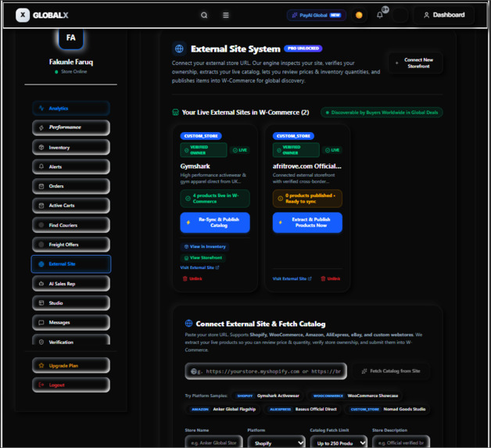Click the Store Description input field

point(401,443)
